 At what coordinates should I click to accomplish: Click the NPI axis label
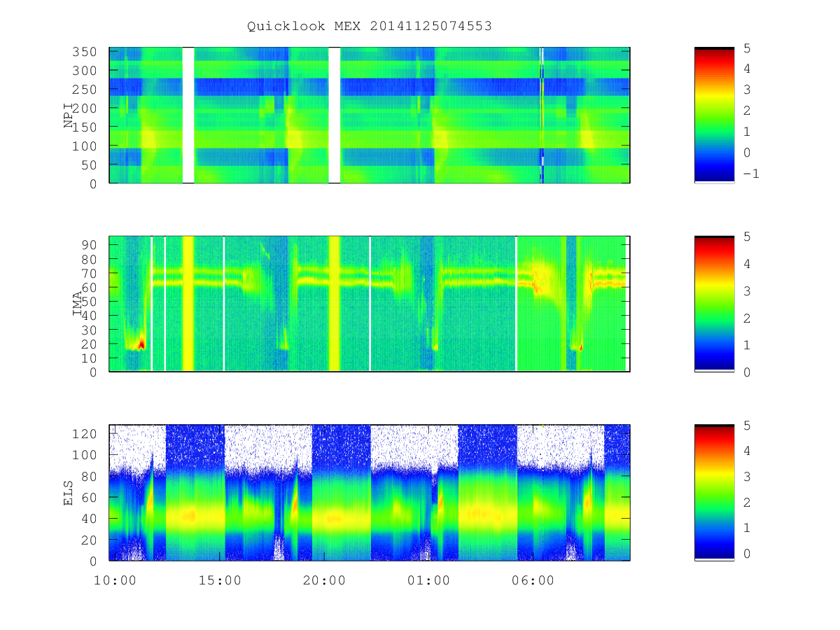(69, 115)
